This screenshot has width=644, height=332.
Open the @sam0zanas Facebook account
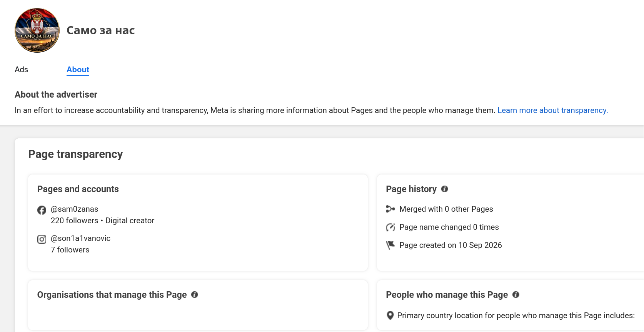(x=74, y=209)
